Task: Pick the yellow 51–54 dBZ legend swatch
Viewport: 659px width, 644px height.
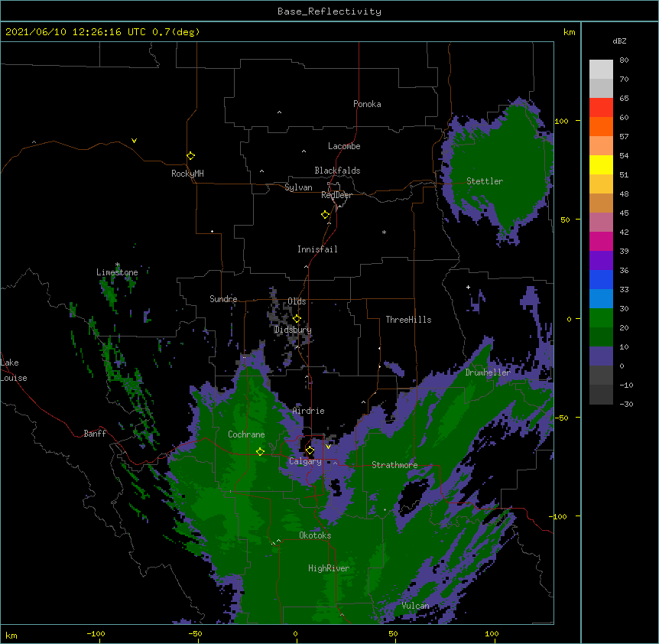Action: (601, 164)
